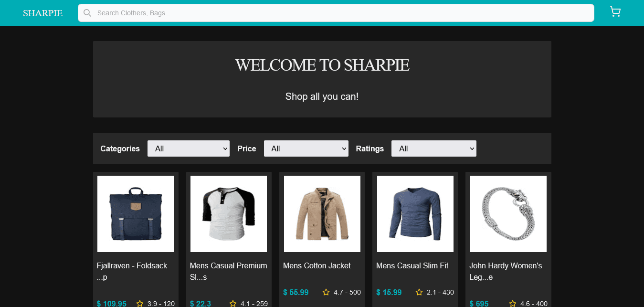This screenshot has height=307, width=644.
Task: Select the star icon under Fjallraven Foldsack backpack
Action: tap(139, 303)
